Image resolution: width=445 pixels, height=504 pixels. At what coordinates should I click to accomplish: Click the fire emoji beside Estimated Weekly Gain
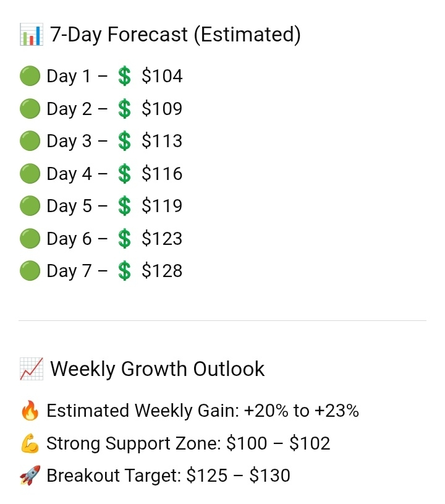(30, 411)
